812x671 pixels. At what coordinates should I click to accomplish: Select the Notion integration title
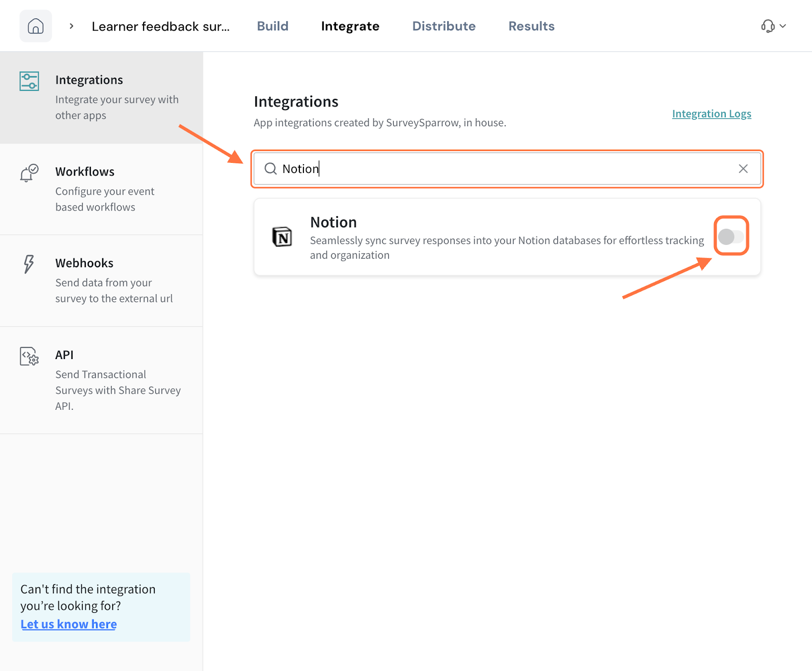[x=333, y=222]
